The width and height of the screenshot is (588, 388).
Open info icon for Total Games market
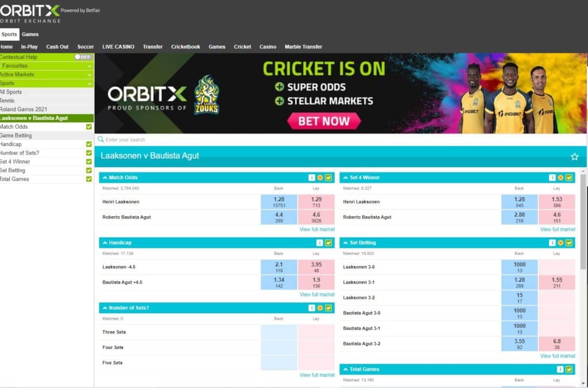560,370
